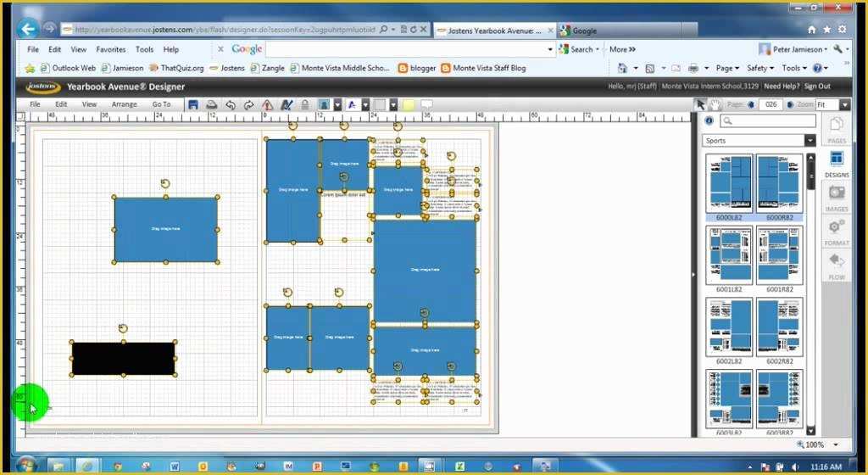Screen dimensions: 868x475
Task: Open the text style A dropdown arrow
Action: pyautogui.click(x=365, y=104)
